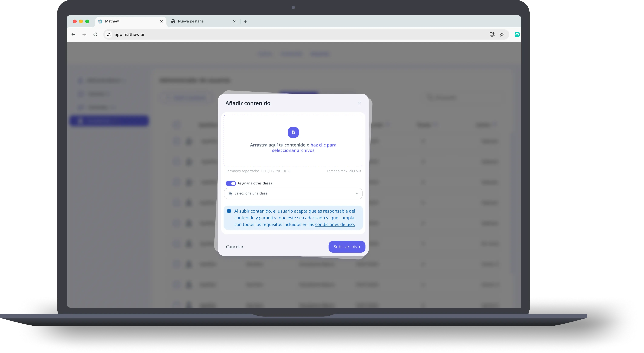Image resolution: width=644 pixels, height=353 pixels.
Task: Open the green extension icon in the toolbar
Action: 517,35
